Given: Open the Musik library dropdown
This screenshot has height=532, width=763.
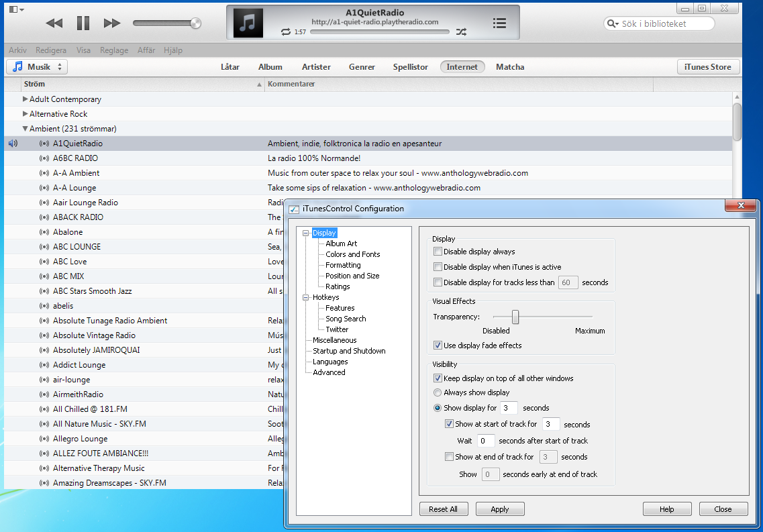Looking at the screenshot, I should pos(37,66).
